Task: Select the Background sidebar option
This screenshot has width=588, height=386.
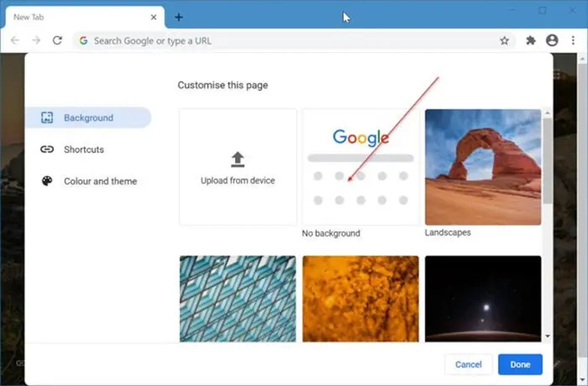Action: point(88,118)
